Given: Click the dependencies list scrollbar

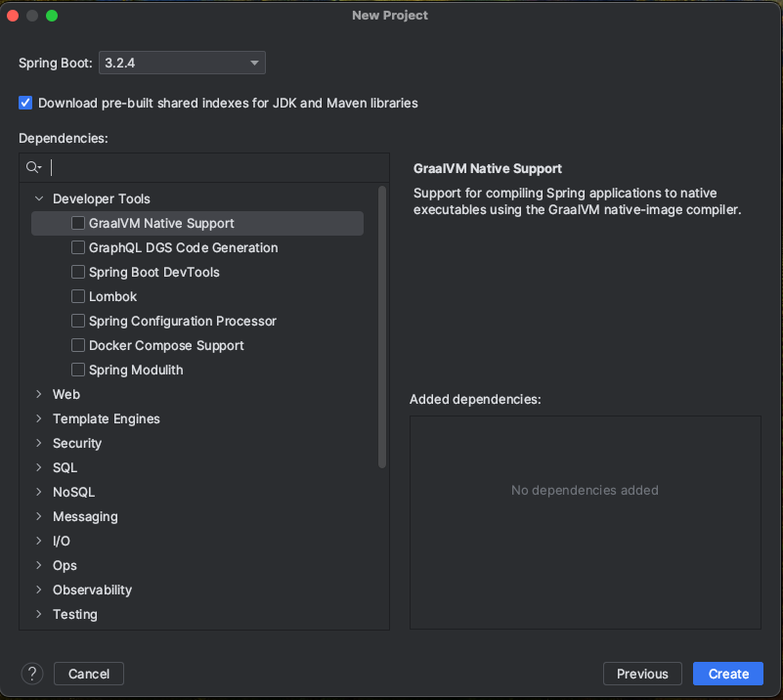Looking at the screenshot, I should (x=382, y=328).
